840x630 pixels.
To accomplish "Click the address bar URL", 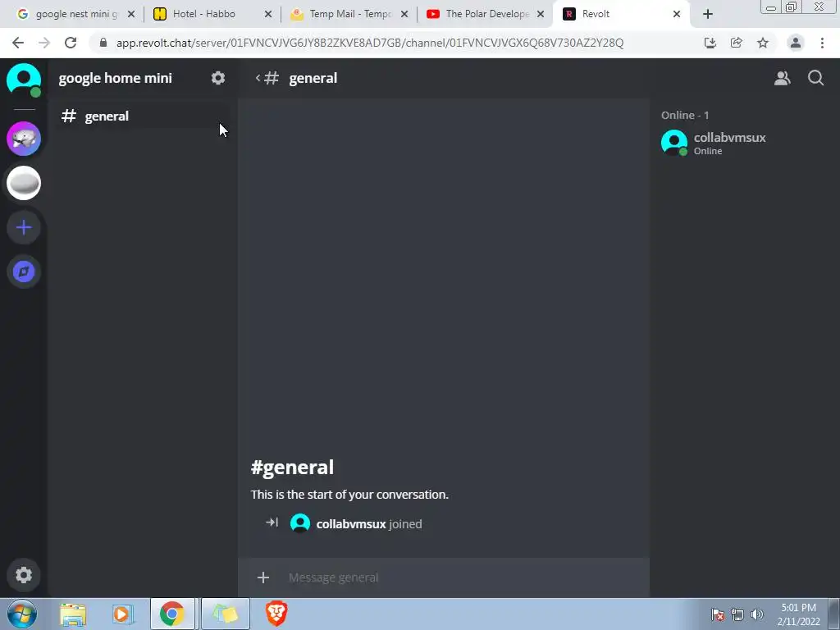I will (x=370, y=43).
